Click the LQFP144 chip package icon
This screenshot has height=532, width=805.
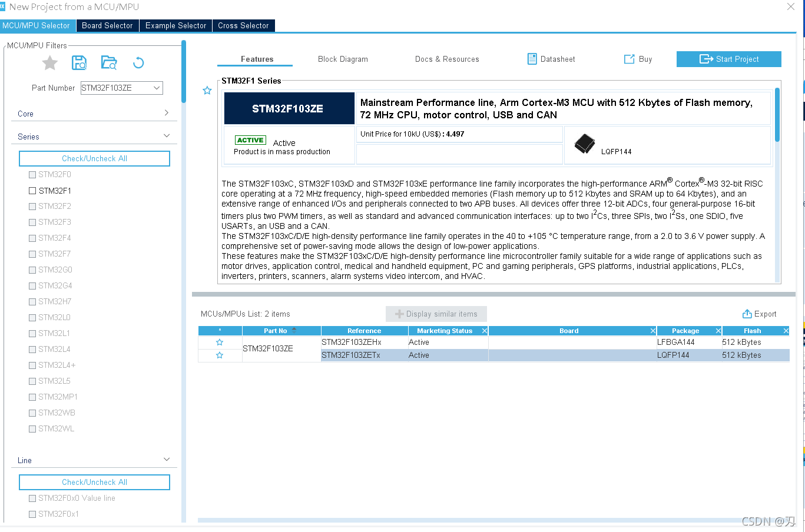point(585,144)
